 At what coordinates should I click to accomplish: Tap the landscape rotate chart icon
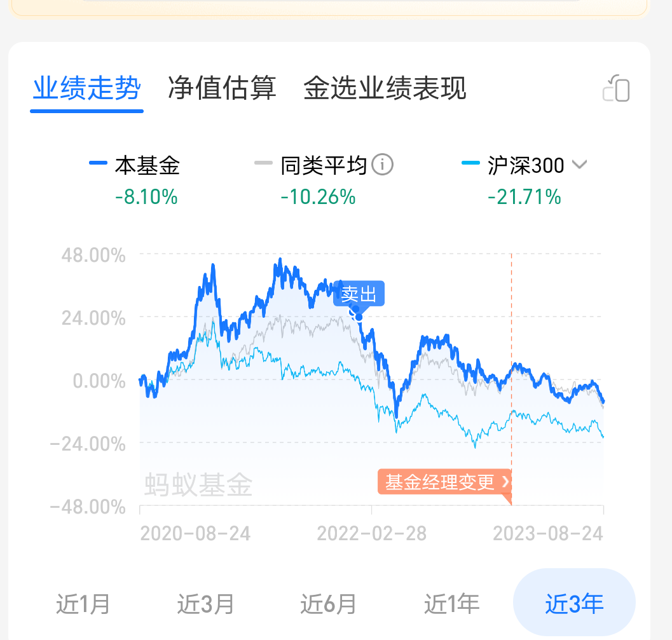[616, 89]
